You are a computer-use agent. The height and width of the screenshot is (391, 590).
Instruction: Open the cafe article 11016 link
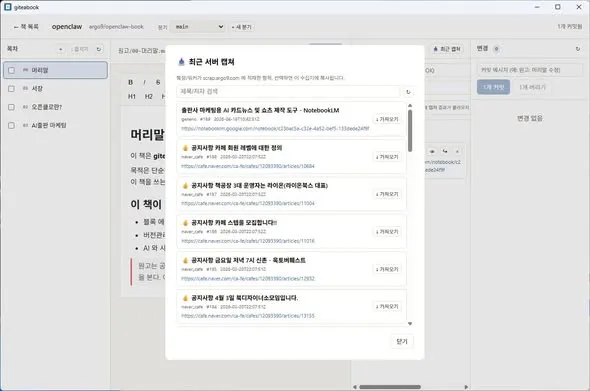[248, 241]
